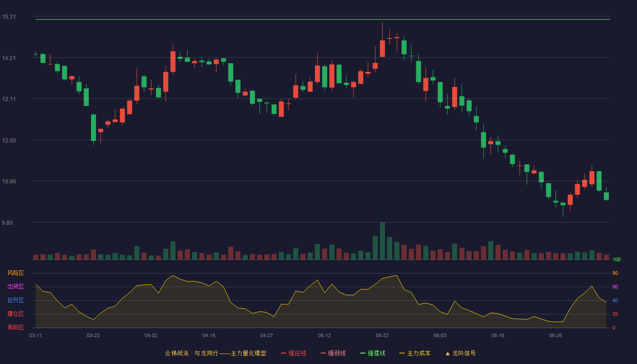
Task: Click the 建仓区 zone label
Action: tap(15, 314)
